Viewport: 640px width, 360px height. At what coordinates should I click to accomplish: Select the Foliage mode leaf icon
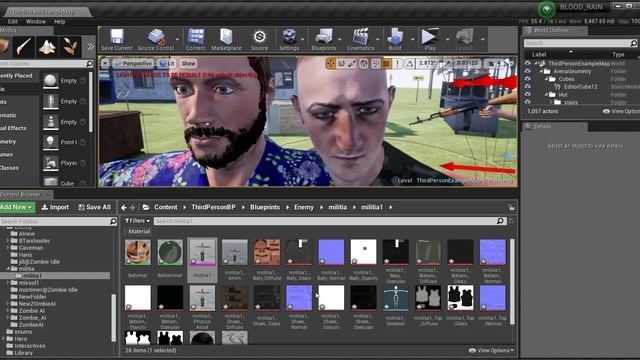click(70, 47)
